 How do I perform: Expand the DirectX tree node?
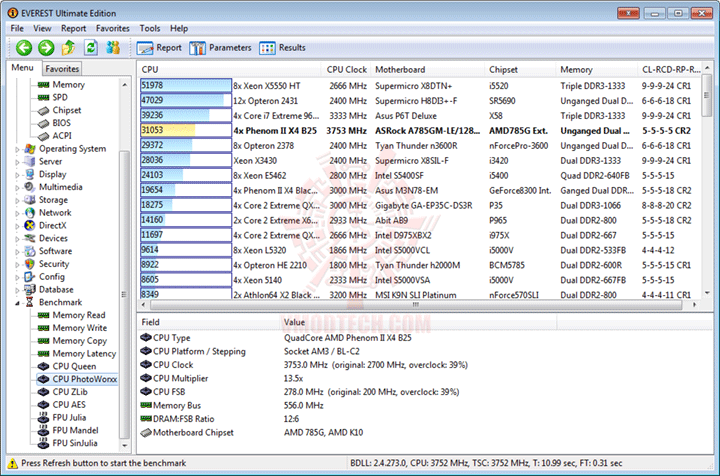tap(17, 226)
